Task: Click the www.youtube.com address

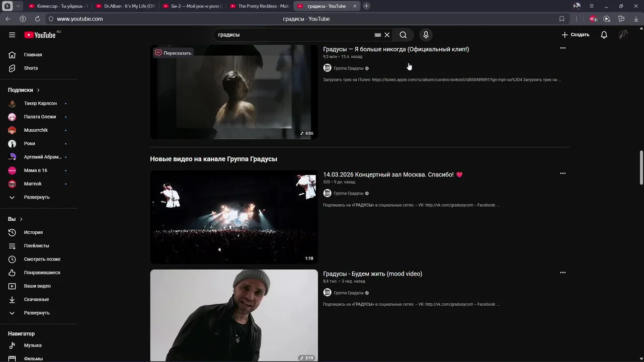Action: click(x=79, y=19)
